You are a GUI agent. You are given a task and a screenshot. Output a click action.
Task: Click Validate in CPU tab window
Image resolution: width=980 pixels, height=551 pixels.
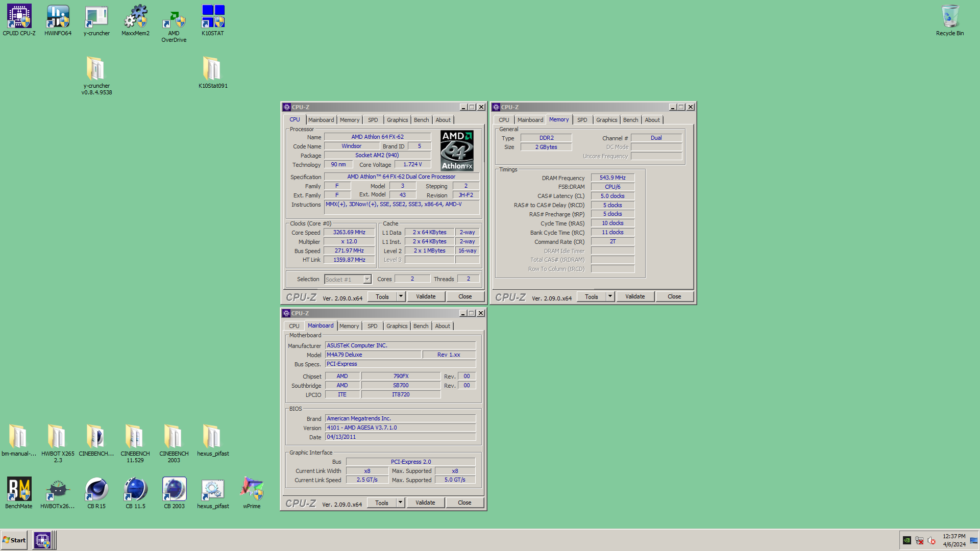click(x=426, y=296)
